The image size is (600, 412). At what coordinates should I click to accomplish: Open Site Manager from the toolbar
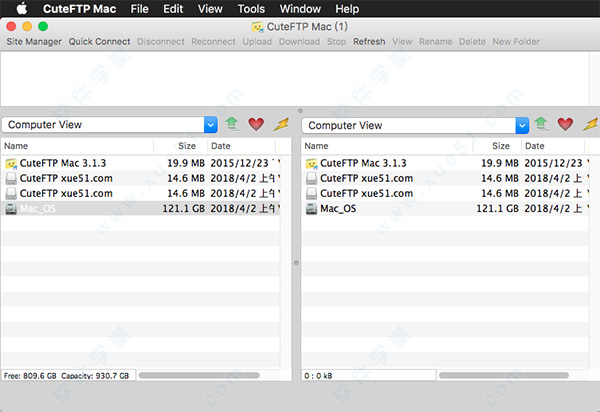(x=34, y=41)
